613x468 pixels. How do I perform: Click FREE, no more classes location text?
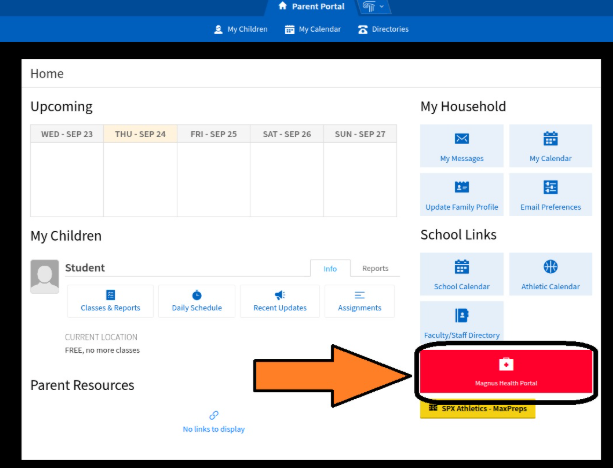coord(102,350)
